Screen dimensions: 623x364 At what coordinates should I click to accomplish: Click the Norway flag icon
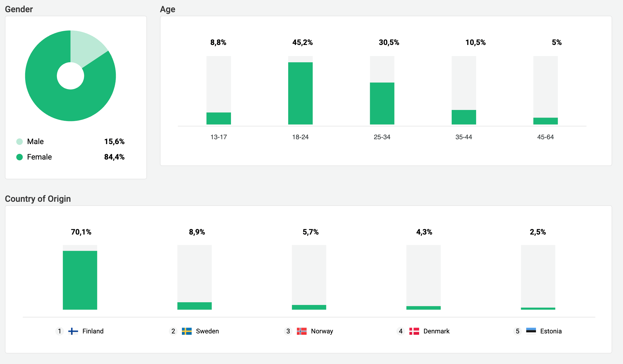tap(301, 331)
